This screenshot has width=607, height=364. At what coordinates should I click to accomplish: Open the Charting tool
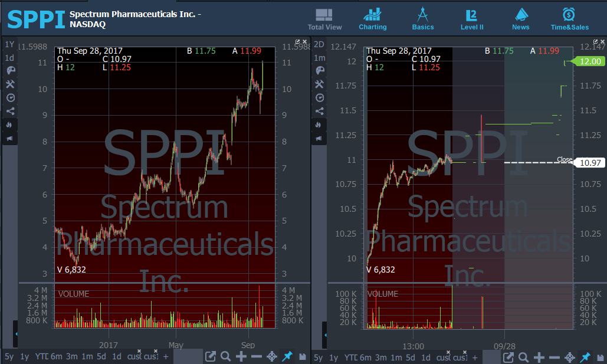(x=372, y=19)
